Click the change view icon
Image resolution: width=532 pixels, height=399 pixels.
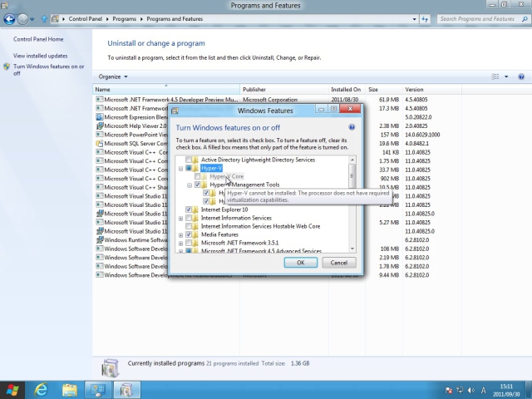tap(495, 76)
